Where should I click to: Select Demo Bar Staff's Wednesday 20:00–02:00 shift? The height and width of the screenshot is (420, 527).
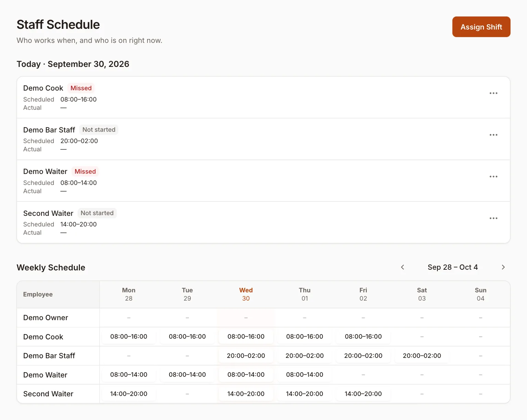pos(246,356)
